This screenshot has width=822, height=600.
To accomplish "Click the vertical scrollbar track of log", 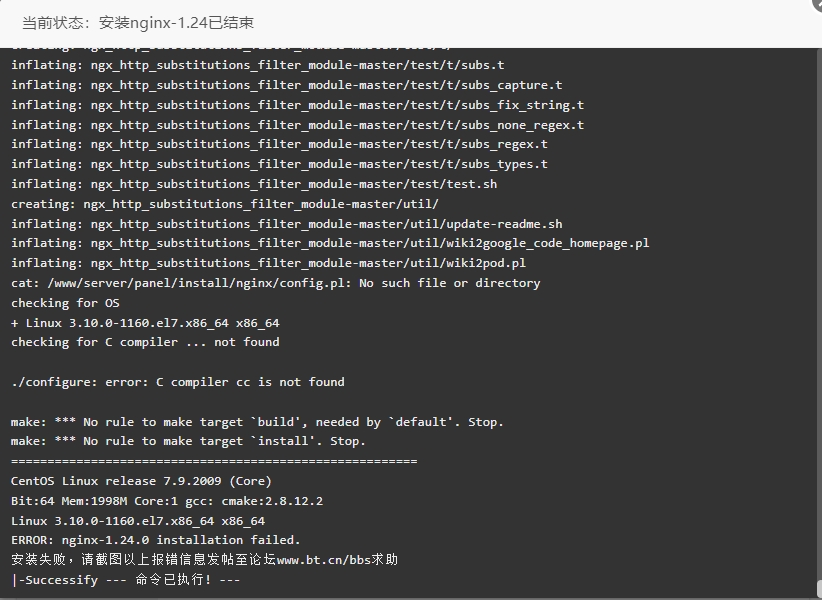I will tap(819, 314).
